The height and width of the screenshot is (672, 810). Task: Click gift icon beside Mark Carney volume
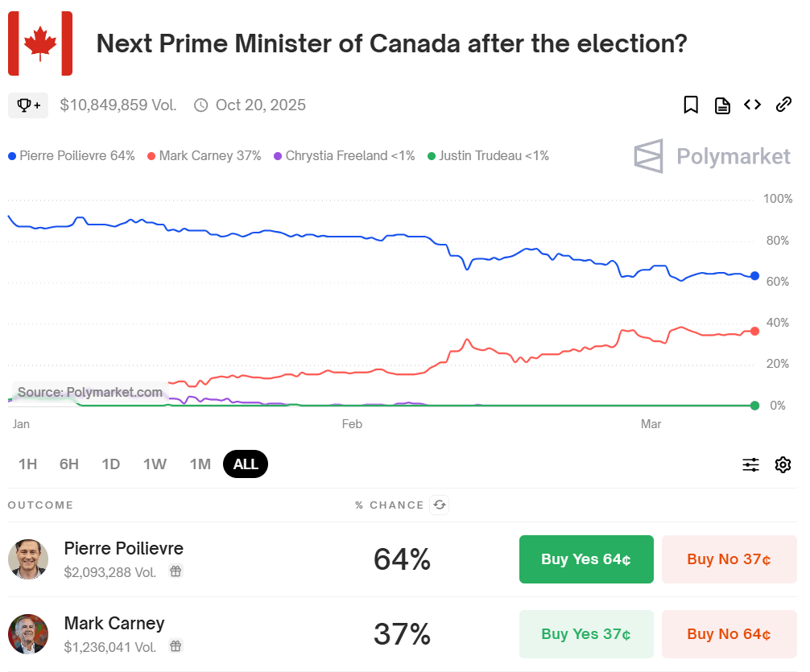pos(176,646)
